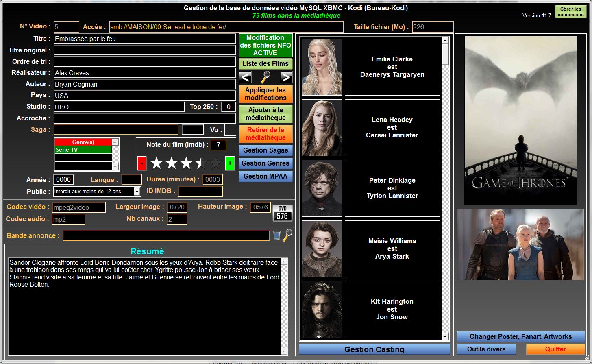Click the fifth rating star
592x364 pixels.
pos(215,163)
